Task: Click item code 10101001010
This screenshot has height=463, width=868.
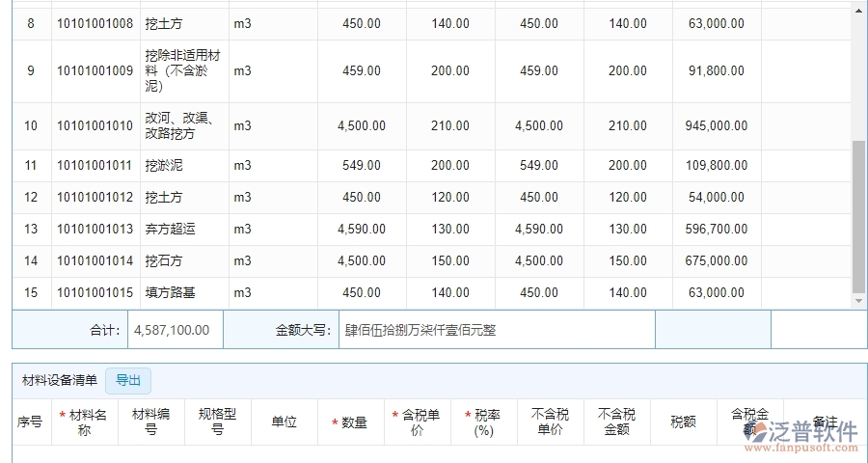Action: (x=95, y=125)
